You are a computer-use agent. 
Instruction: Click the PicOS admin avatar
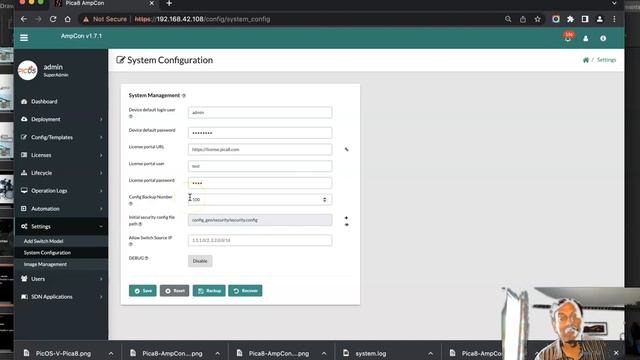tap(27, 70)
